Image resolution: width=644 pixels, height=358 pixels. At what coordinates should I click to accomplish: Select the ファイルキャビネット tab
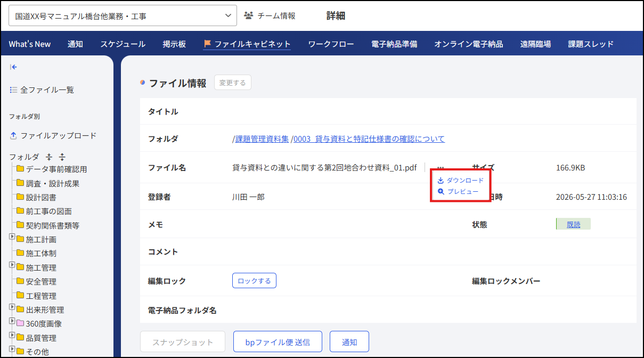pos(247,44)
